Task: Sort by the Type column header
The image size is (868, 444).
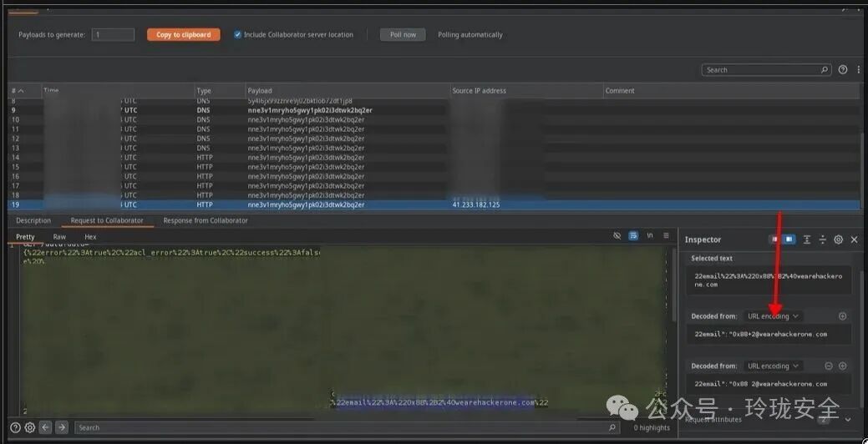Action: click(x=220, y=91)
